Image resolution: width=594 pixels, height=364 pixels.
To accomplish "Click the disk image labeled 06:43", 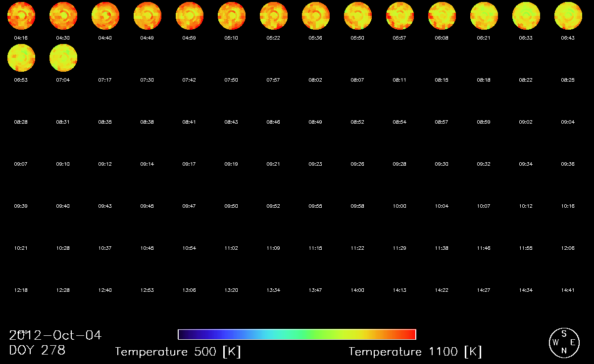I will (x=568, y=16).
